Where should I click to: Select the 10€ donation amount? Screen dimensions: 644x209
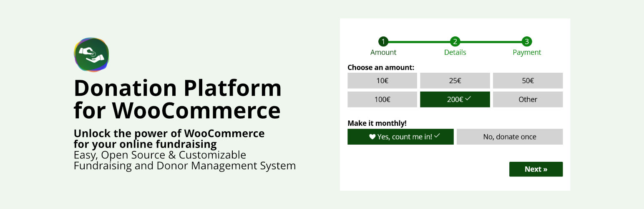pos(382,81)
